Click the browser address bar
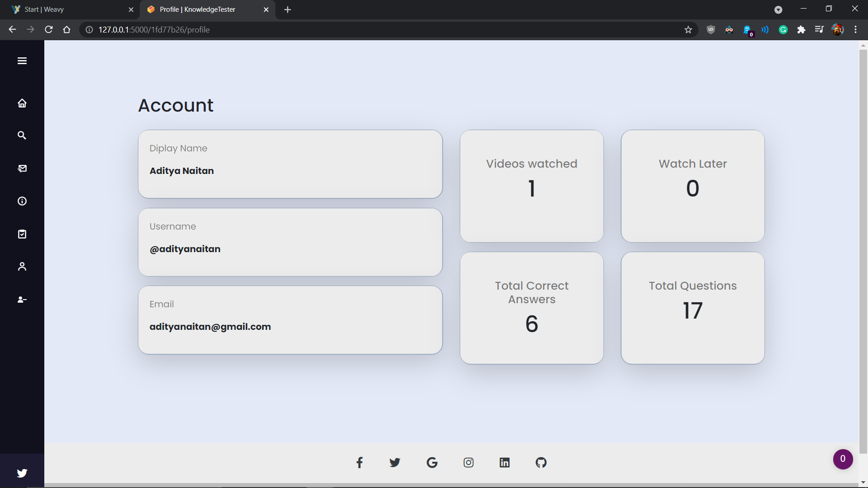The width and height of the screenshot is (868, 488). (362, 30)
